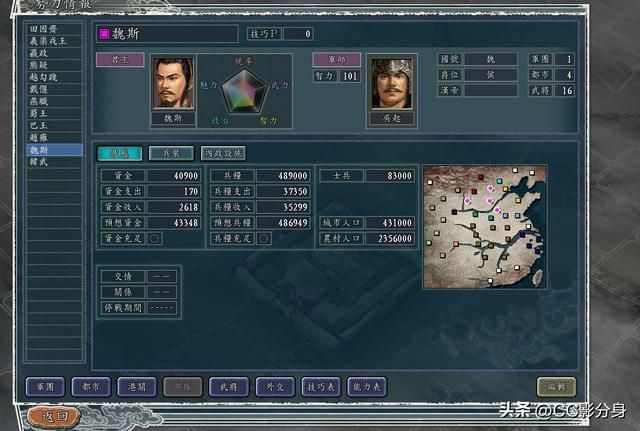Click the greyed-out 部隊 button
Viewport: 640px width, 431px height.
tap(182, 387)
